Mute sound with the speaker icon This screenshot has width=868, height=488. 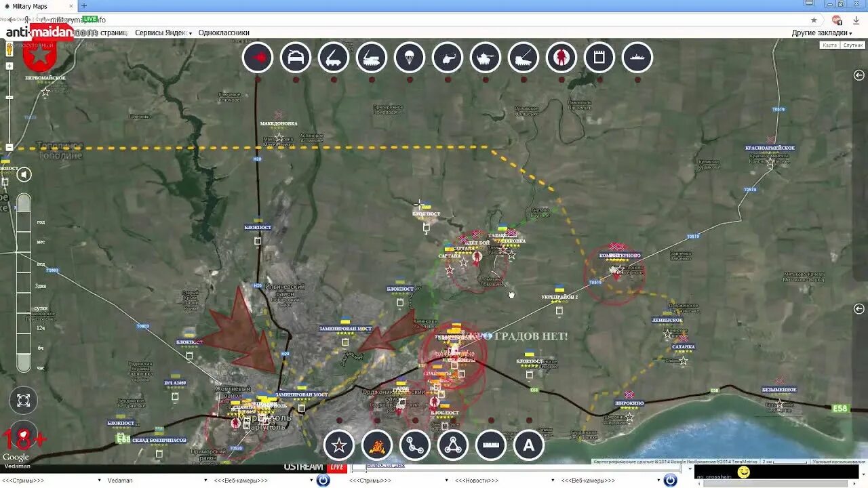click(24, 175)
